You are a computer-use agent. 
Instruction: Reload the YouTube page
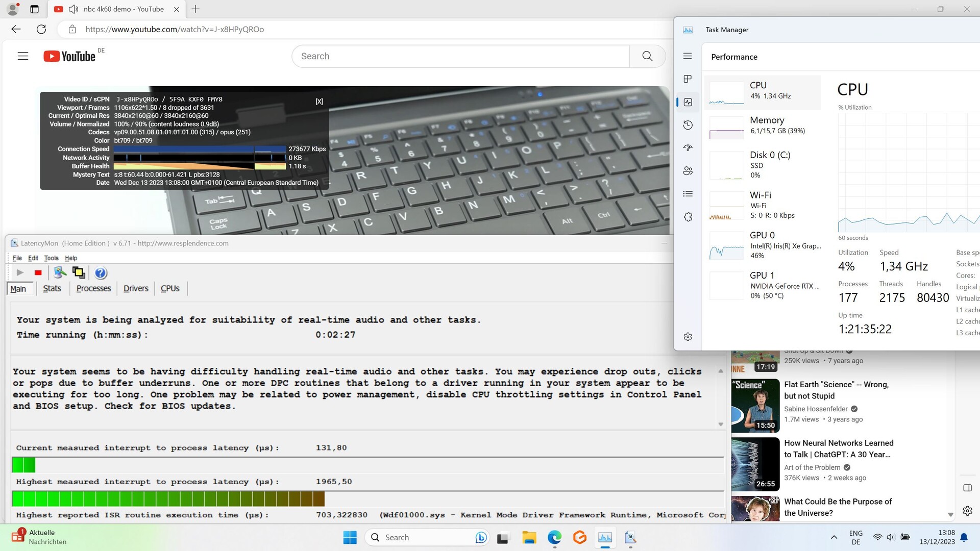(x=41, y=29)
